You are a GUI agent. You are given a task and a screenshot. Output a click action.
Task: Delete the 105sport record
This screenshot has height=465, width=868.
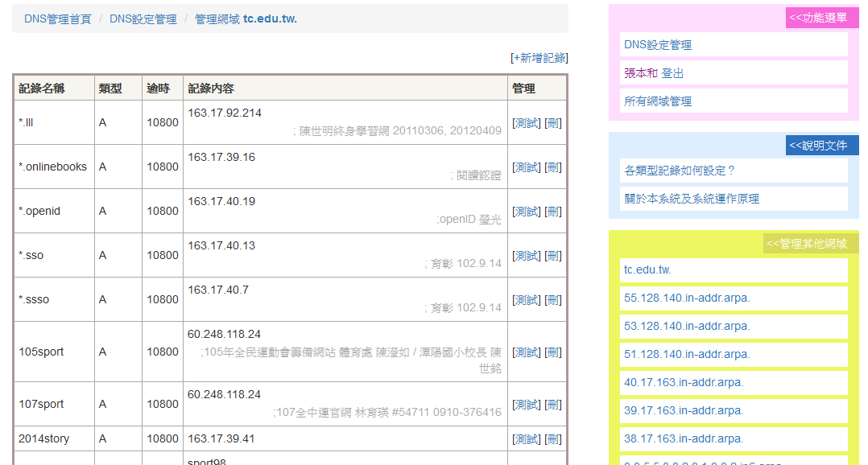point(553,352)
